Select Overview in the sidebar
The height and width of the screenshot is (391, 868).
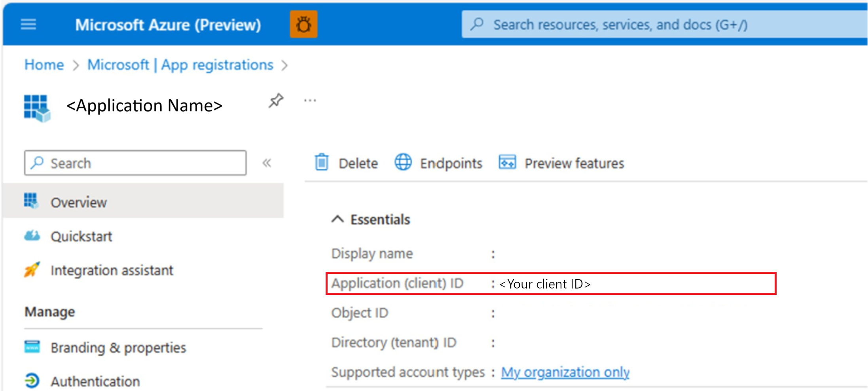coord(78,203)
